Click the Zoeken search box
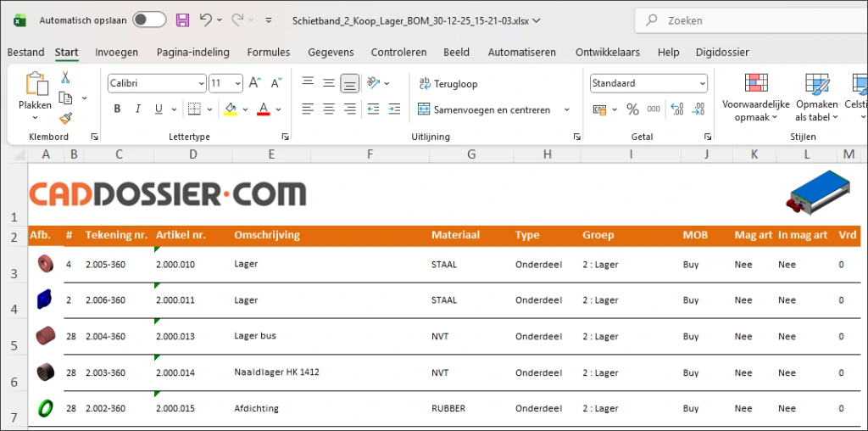This screenshot has height=431, width=868. click(x=746, y=20)
